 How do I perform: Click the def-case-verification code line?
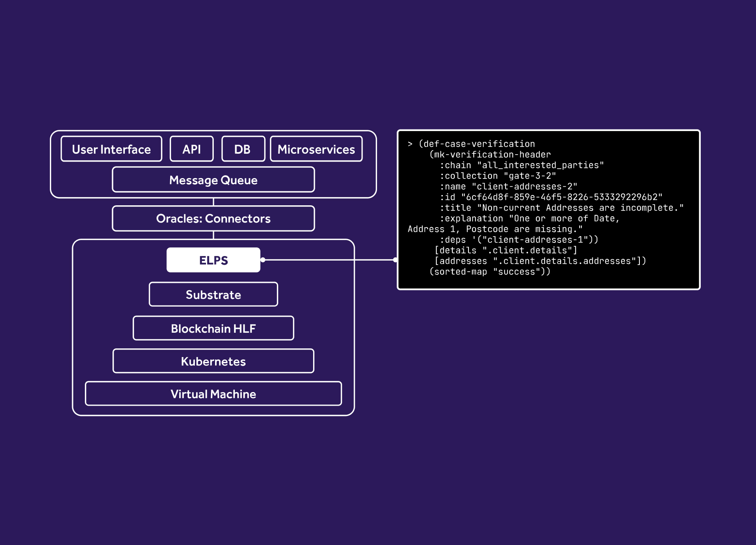tap(477, 144)
